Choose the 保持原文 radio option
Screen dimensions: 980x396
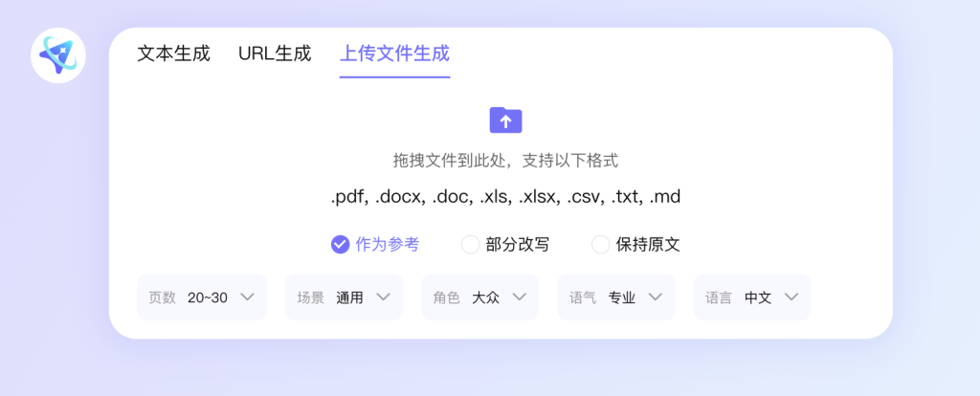pyautogui.click(x=635, y=244)
